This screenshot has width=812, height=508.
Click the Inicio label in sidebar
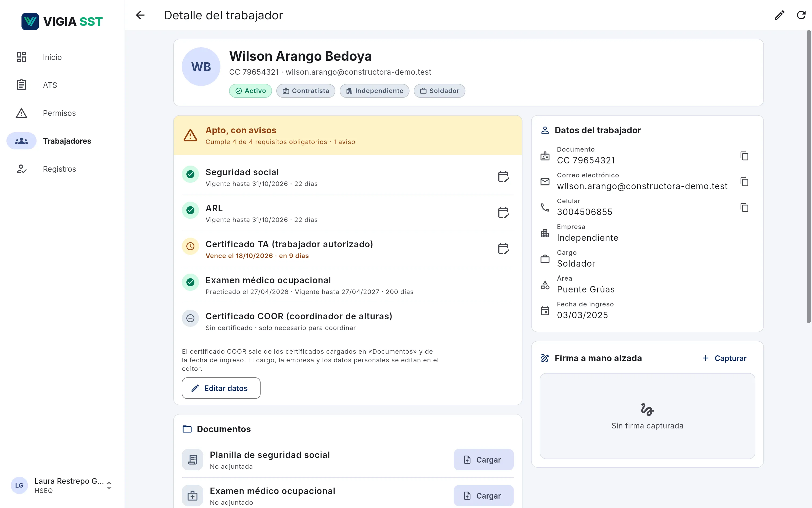point(52,57)
